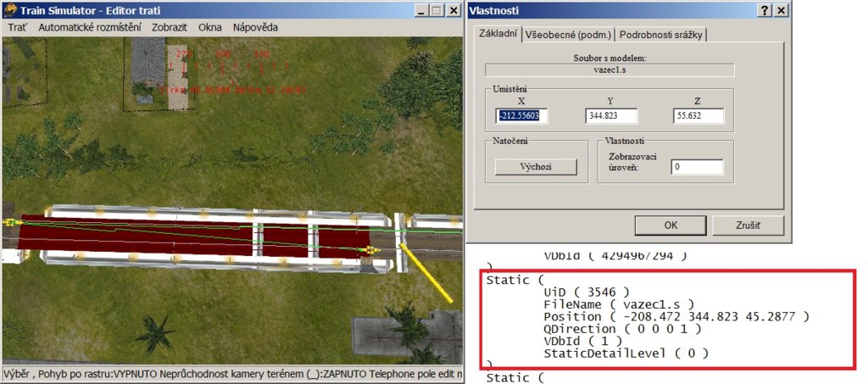The height and width of the screenshot is (384, 868).
Task: Click the Position coordinates line in text
Action: [676, 316]
